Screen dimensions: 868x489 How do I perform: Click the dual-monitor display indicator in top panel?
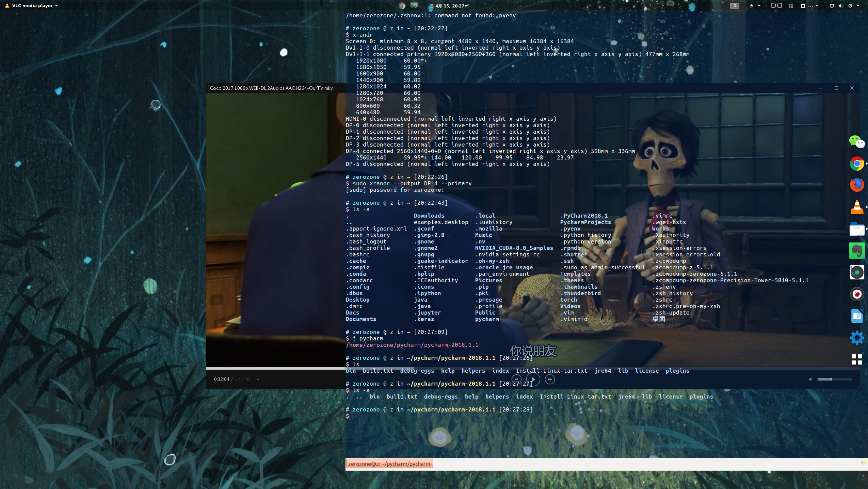coord(776,5)
